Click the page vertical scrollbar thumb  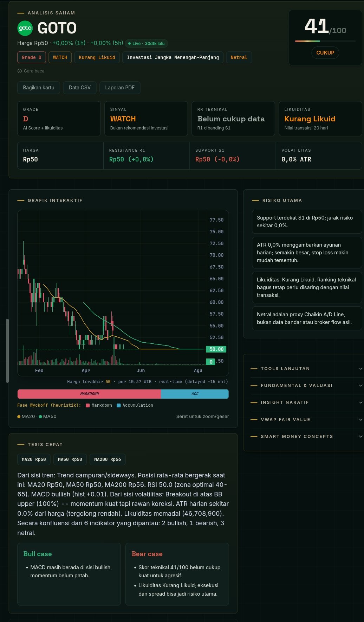7,350
